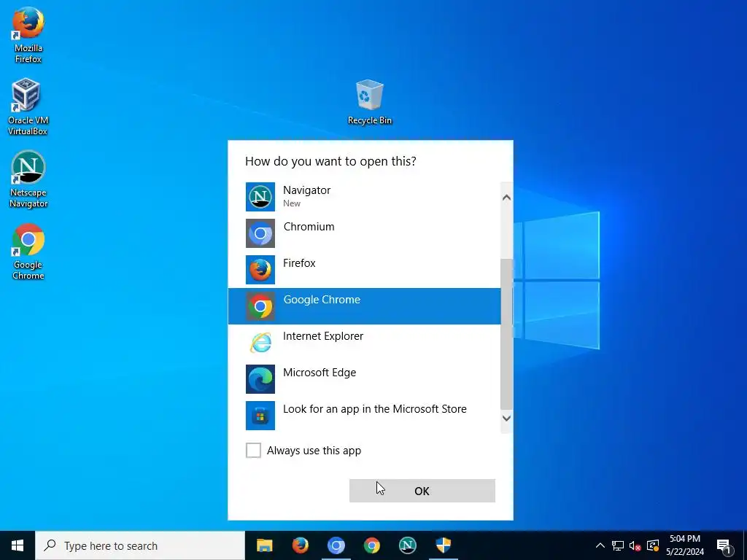The image size is (747, 560).
Task: Click the scroll down arrow in the app list
Action: point(507,418)
